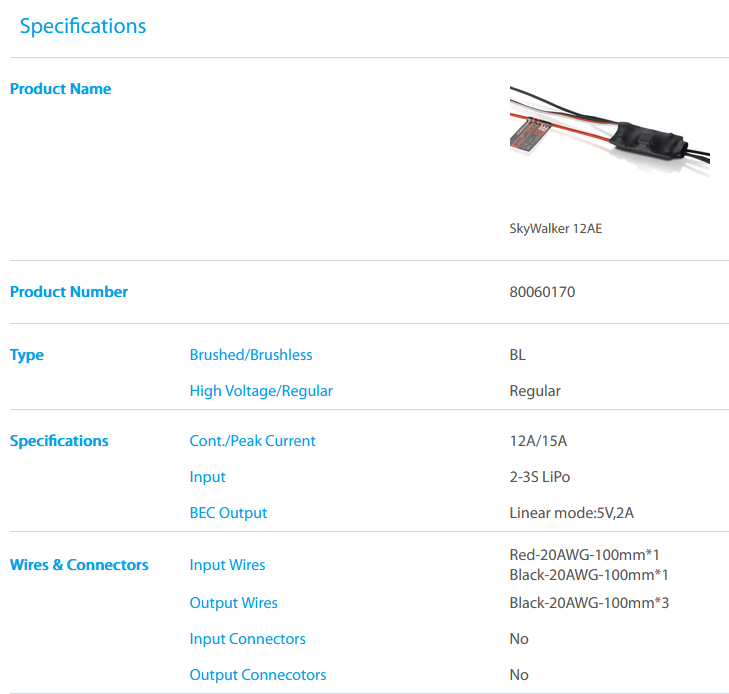Select the Brushed/Brushless attribute label

point(251,355)
